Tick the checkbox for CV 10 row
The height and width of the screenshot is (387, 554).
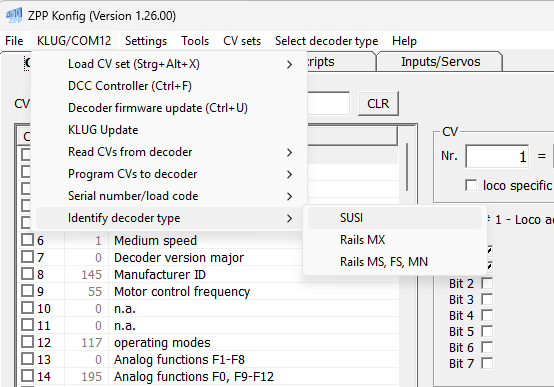pos(27,308)
